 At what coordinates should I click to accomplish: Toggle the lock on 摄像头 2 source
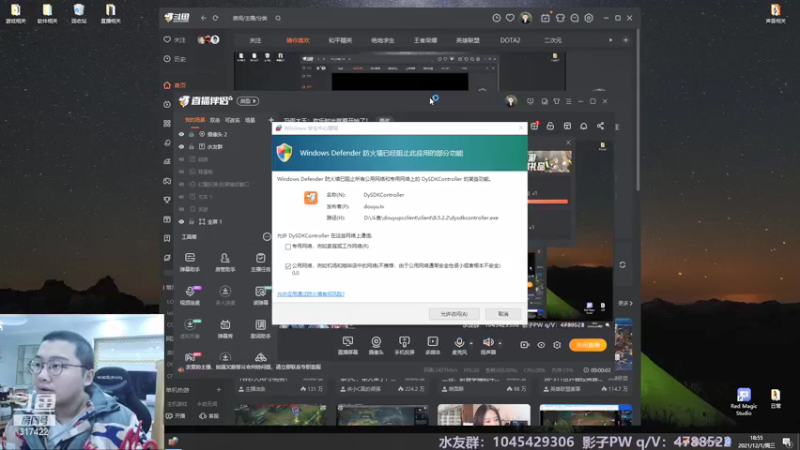click(x=191, y=134)
